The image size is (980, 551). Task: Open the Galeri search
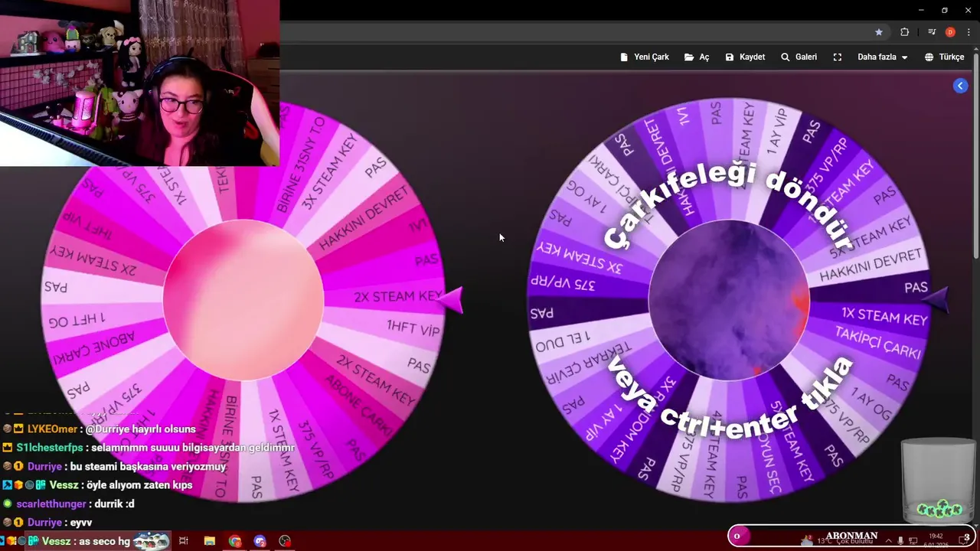799,57
